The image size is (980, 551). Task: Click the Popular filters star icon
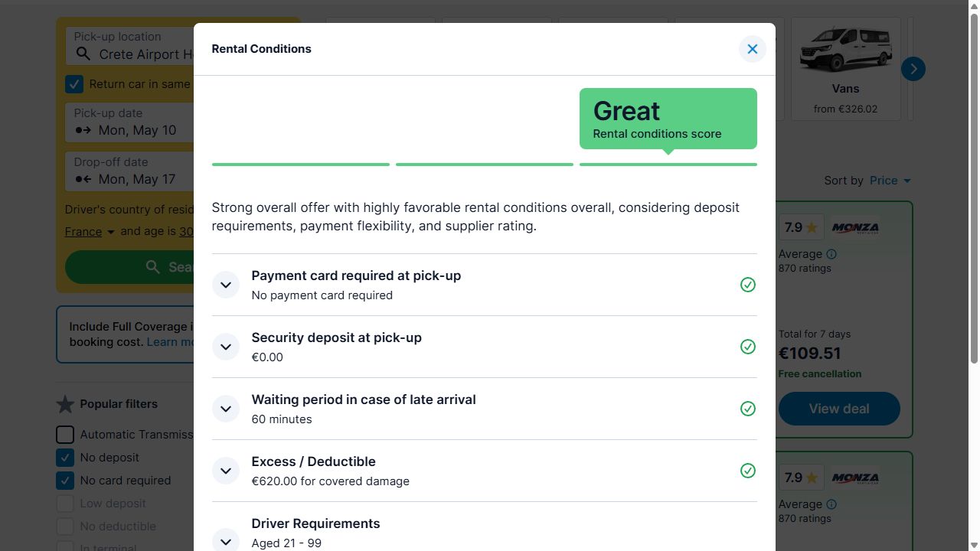point(65,404)
